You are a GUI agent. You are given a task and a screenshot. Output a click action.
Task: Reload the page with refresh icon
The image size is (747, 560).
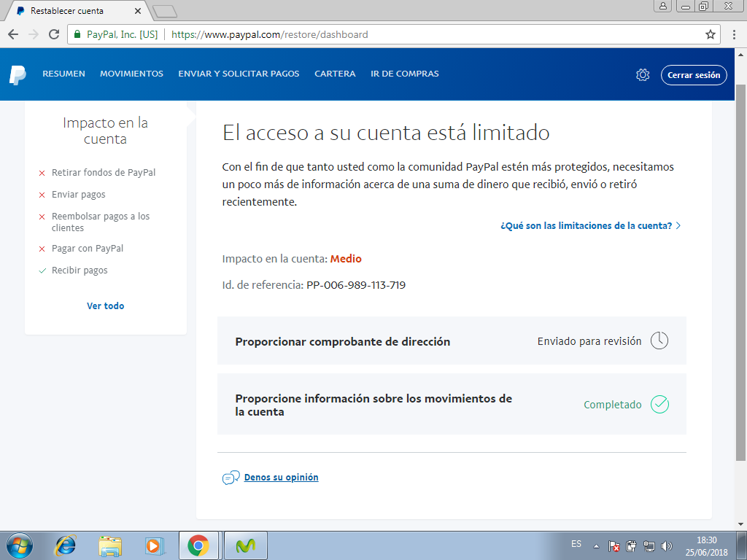pyautogui.click(x=54, y=34)
